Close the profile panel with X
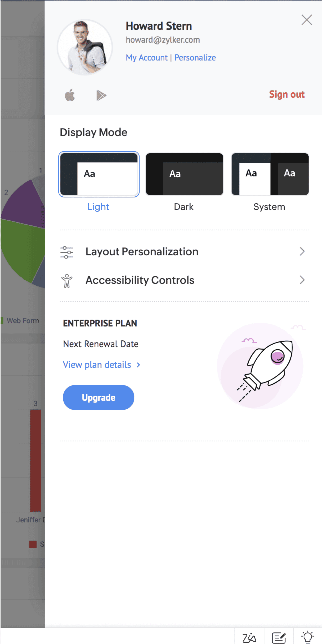 click(x=307, y=20)
